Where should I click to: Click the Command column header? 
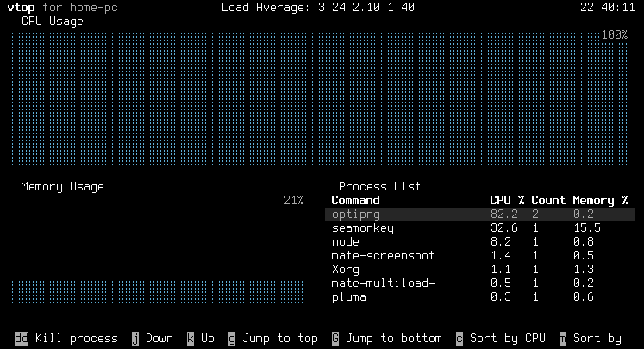click(355, 201)
